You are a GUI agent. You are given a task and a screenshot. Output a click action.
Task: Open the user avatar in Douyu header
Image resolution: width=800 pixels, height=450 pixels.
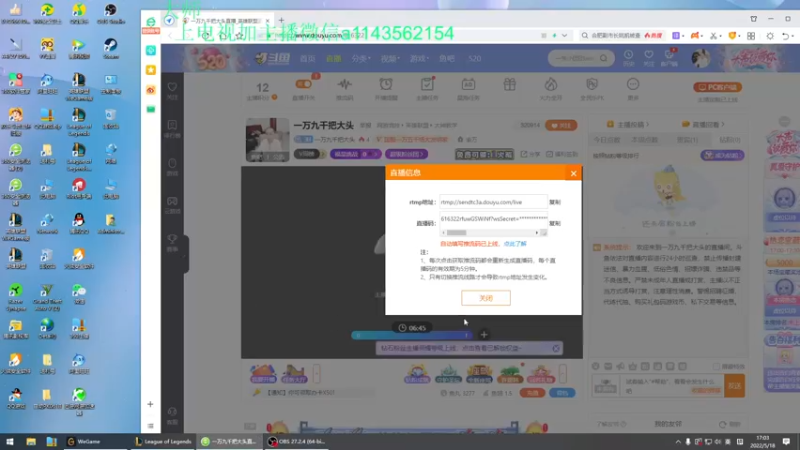[x=701, y=58]
